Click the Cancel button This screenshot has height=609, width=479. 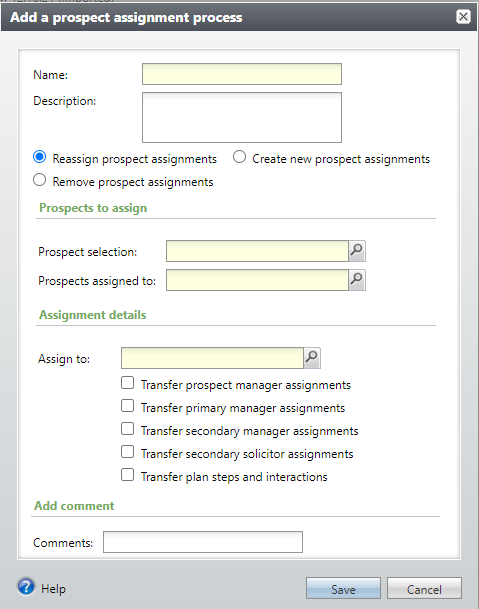pyautogui.click(x=424, y=588)
